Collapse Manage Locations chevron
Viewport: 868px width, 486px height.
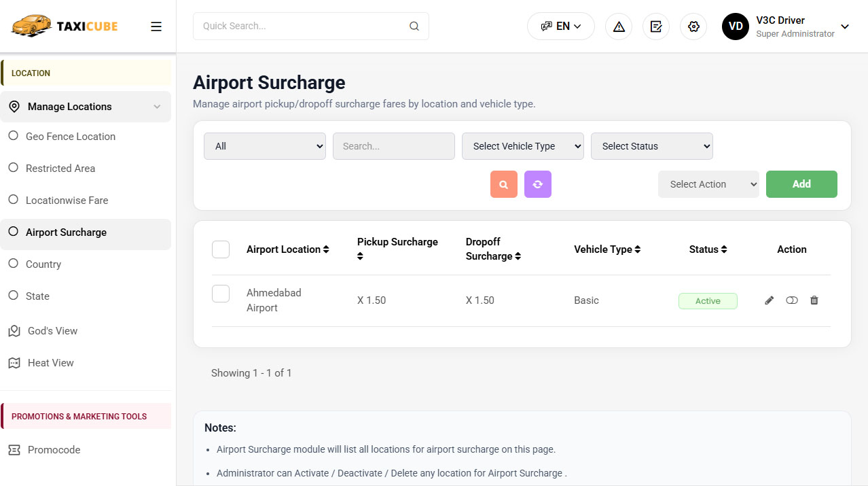coord(157,107)
